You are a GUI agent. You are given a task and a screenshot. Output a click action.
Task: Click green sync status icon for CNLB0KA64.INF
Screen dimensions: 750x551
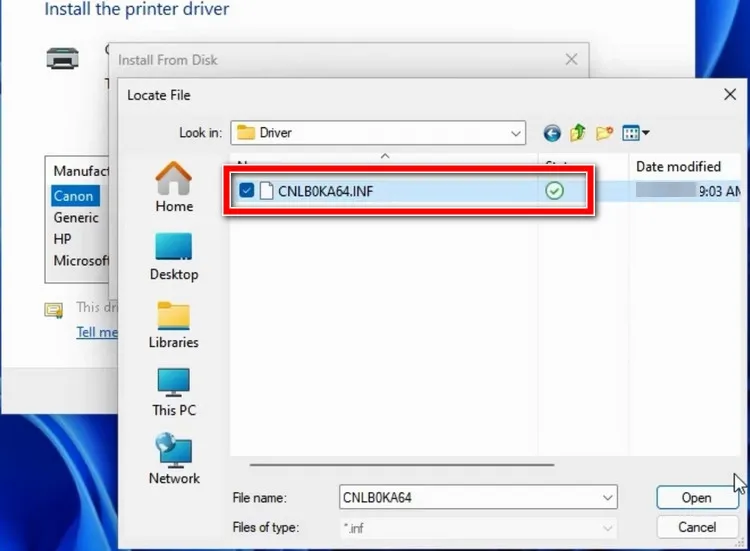[554, 191]
